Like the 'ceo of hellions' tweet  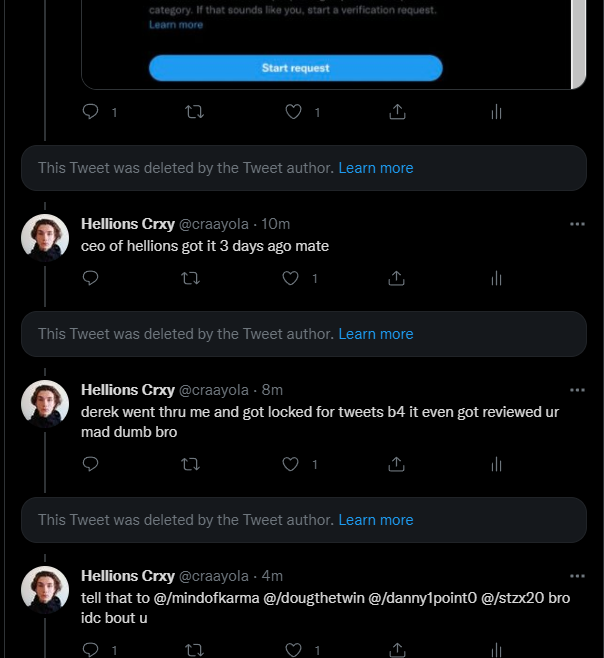coord(293,278)
